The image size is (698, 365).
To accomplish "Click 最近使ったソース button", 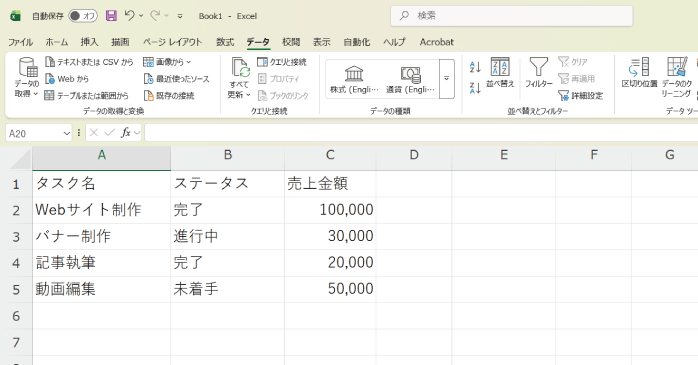I will (x=177, y=79).
